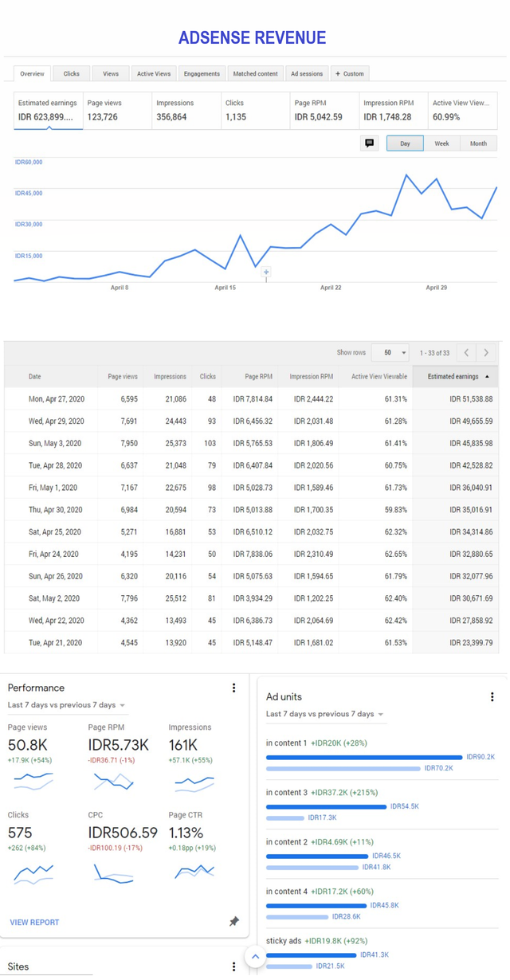Sort table by Page views column
The height and width of the screenshot is (980, 510).
point(123,377)
